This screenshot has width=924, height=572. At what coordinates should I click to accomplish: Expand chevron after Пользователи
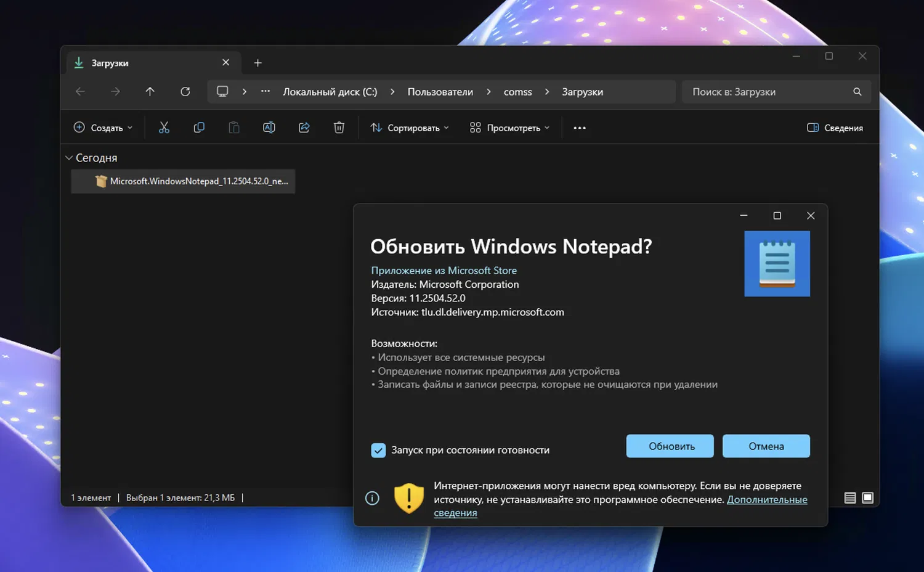488,92
